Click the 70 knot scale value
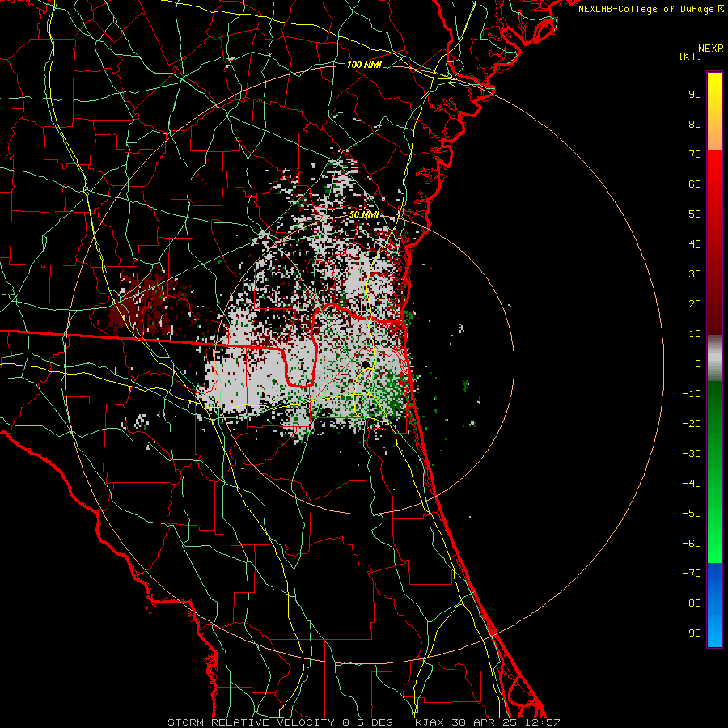Screen dimensions: 728x728 point(695,154)
